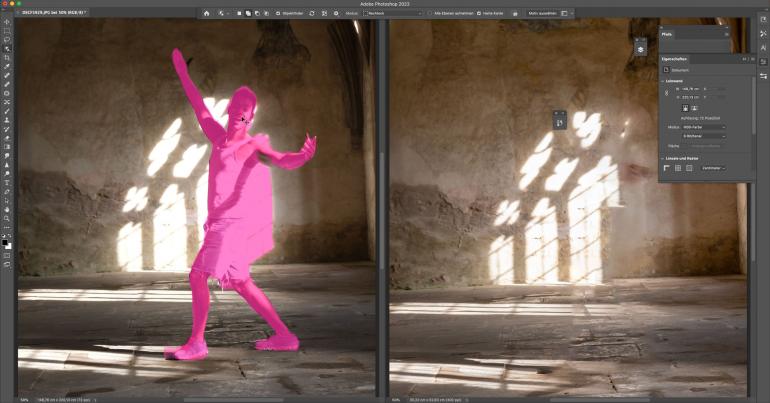The image size is (770, 403).
Task: Toggle the Harte Kante checkbox
Action: [479, 13]
